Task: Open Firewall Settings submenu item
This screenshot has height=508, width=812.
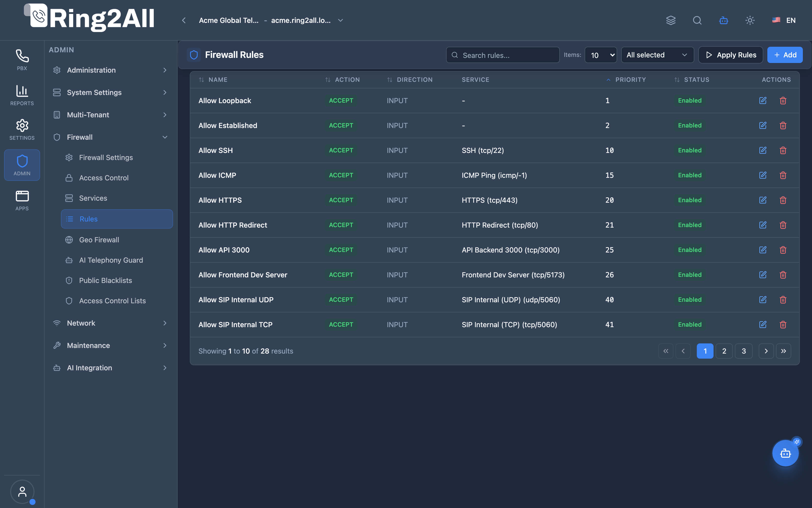Action: coord(117,157)
